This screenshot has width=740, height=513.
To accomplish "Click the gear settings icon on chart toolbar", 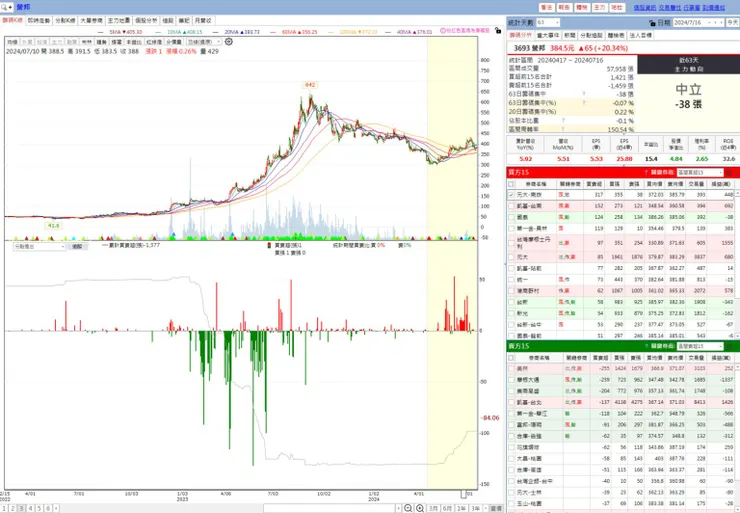I will tap(229, 42).
